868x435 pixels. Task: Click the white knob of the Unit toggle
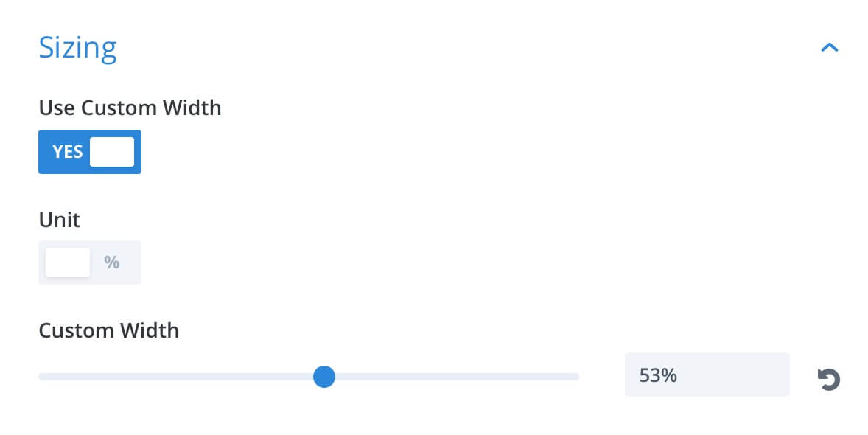[68, 262]
